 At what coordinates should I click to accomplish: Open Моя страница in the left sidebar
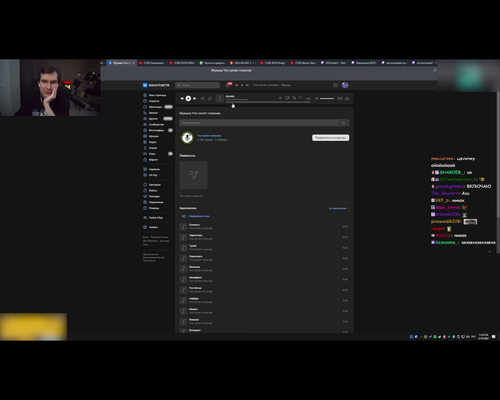[x=155, y=95]
